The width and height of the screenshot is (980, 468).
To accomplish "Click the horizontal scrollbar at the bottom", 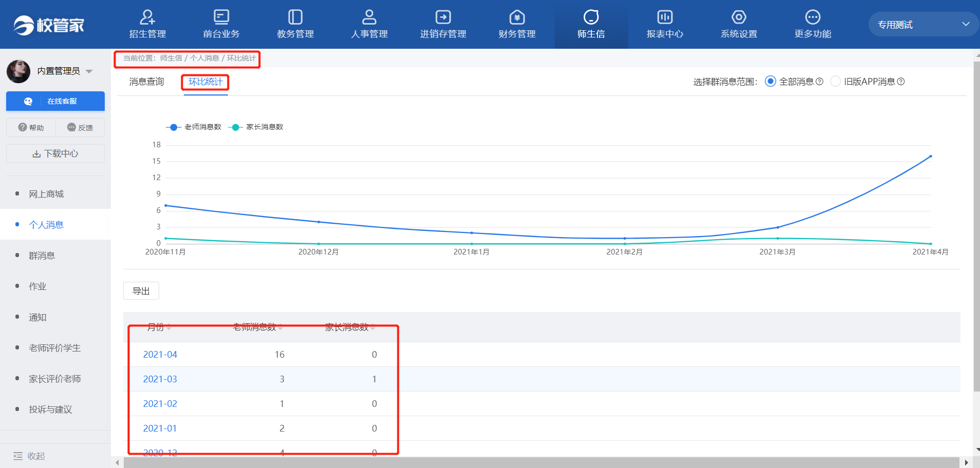I will 541,462.
